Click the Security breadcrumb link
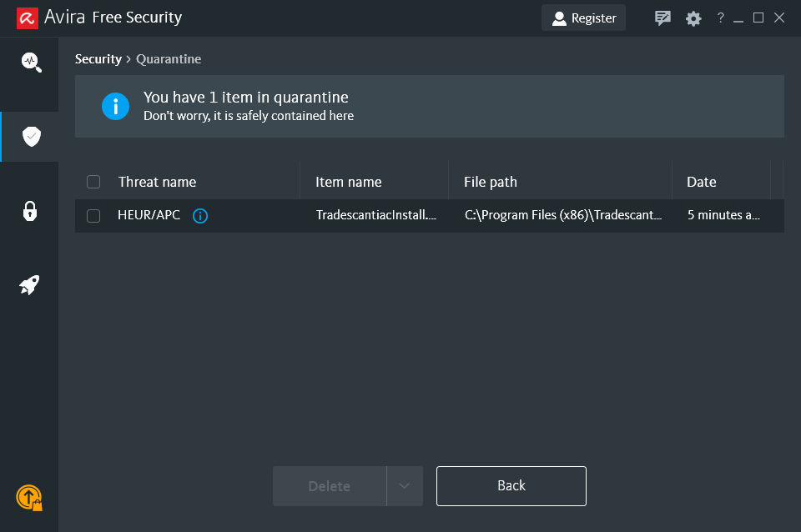The height and width of the screenshot is (532, 801). tap(98, 59)
